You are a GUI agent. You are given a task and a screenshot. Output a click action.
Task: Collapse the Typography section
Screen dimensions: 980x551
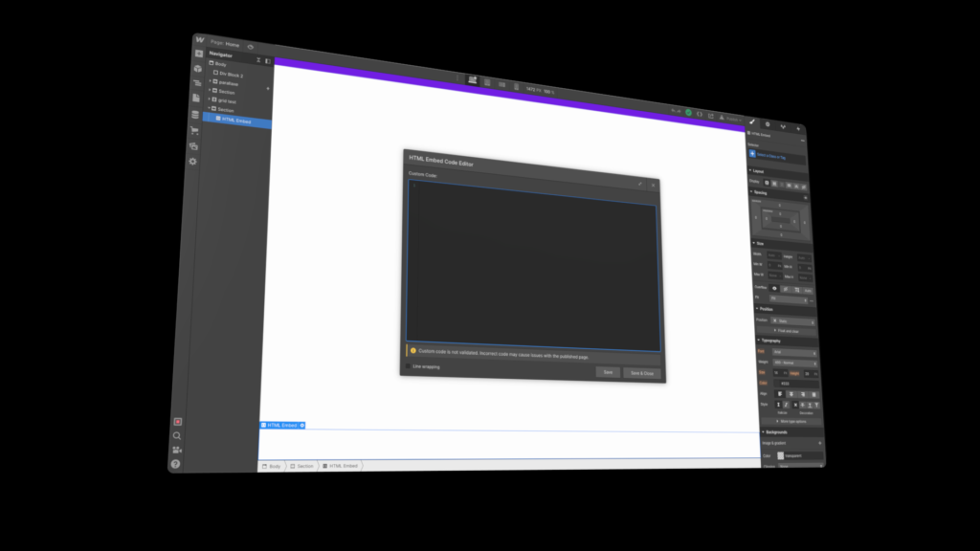point(769,341)
